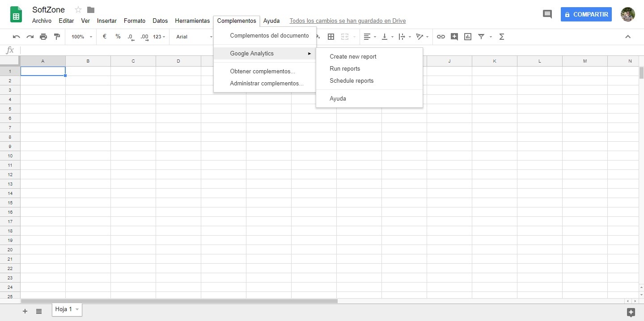
Task: Close the Complementos menu
Action: tap(237, 21)
